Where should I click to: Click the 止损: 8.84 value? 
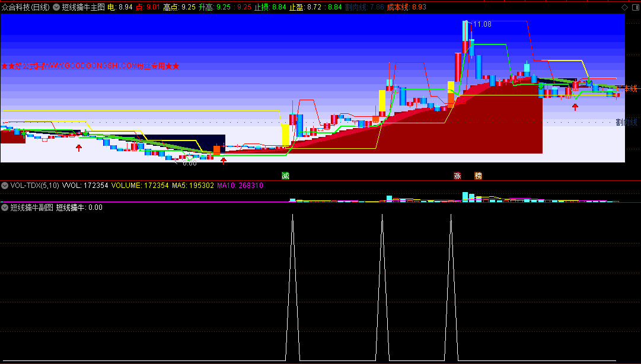click(x=270, y=7)
